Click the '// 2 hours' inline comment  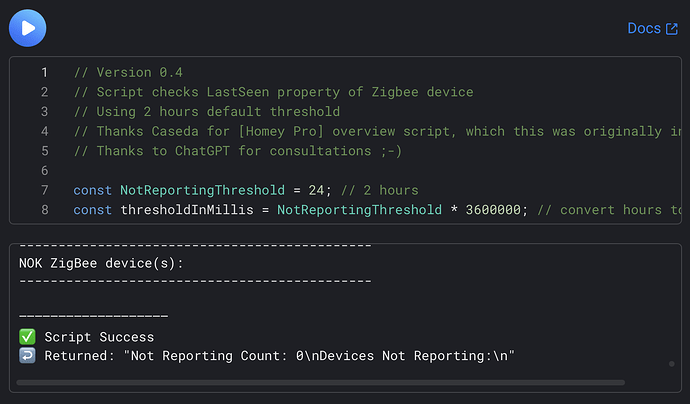[379, 190]
